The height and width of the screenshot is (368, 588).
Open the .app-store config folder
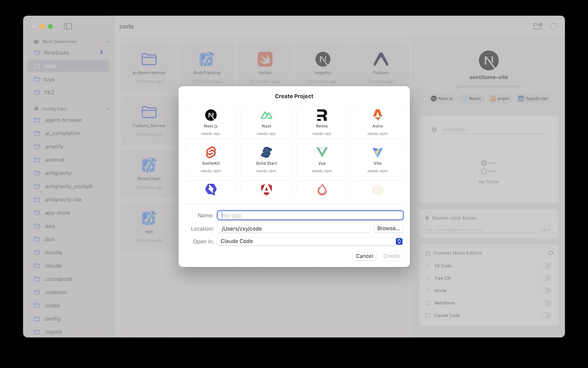click(x=69, y=213)
